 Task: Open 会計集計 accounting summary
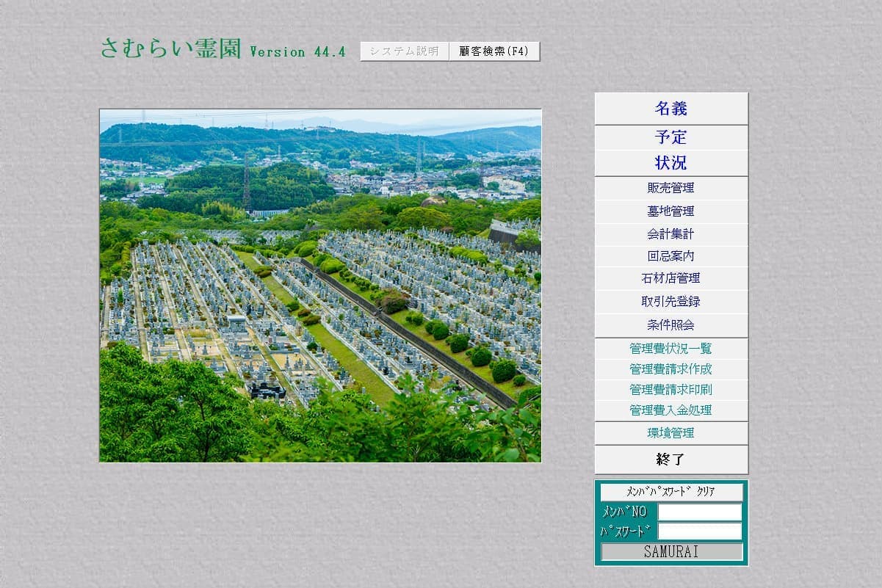point(671,234)
